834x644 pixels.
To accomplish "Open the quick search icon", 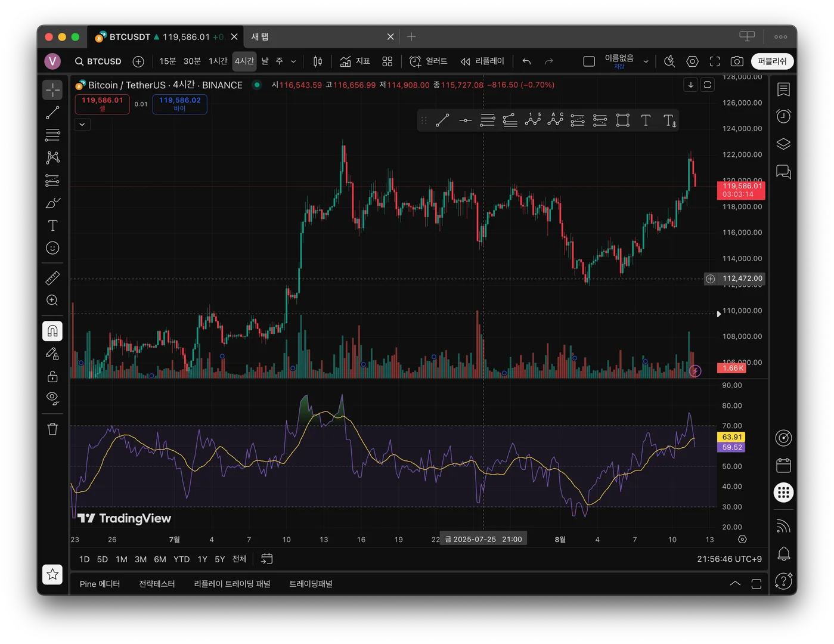I will point(669,61).
